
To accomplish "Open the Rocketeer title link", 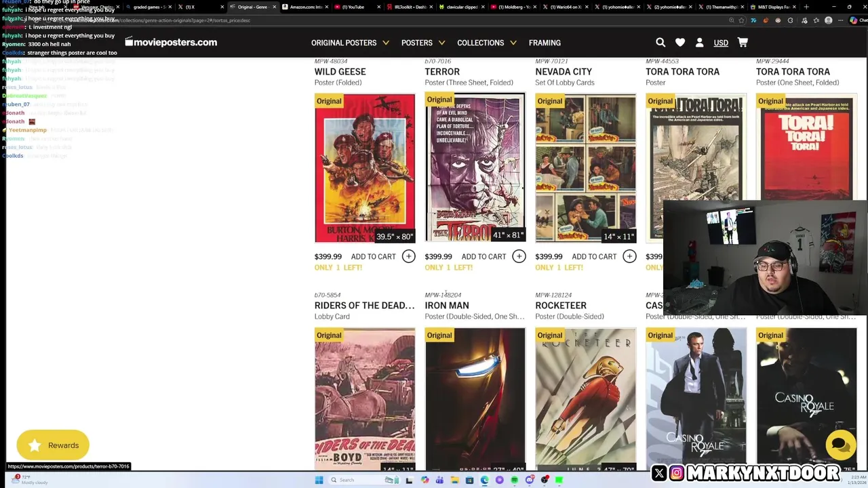I will 561,306.
